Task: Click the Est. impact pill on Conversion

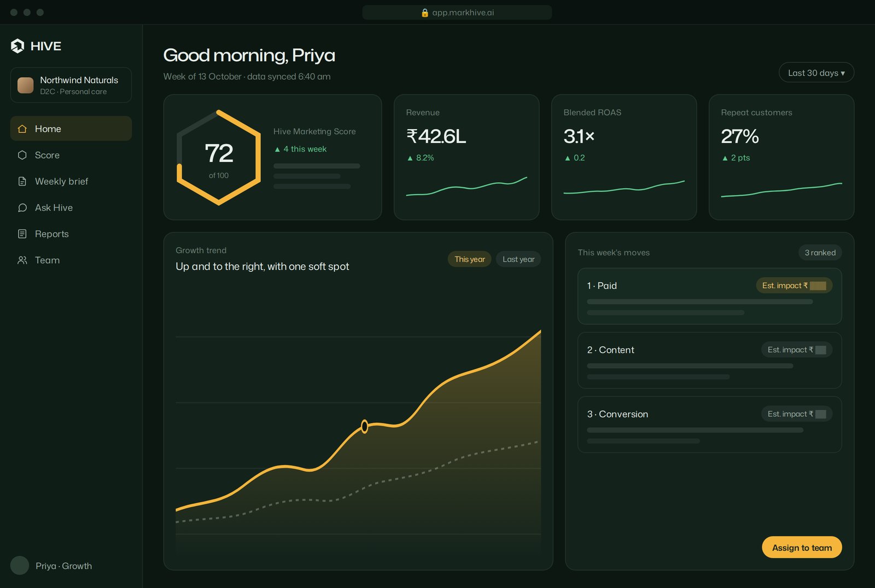Action: coord(797,414)
